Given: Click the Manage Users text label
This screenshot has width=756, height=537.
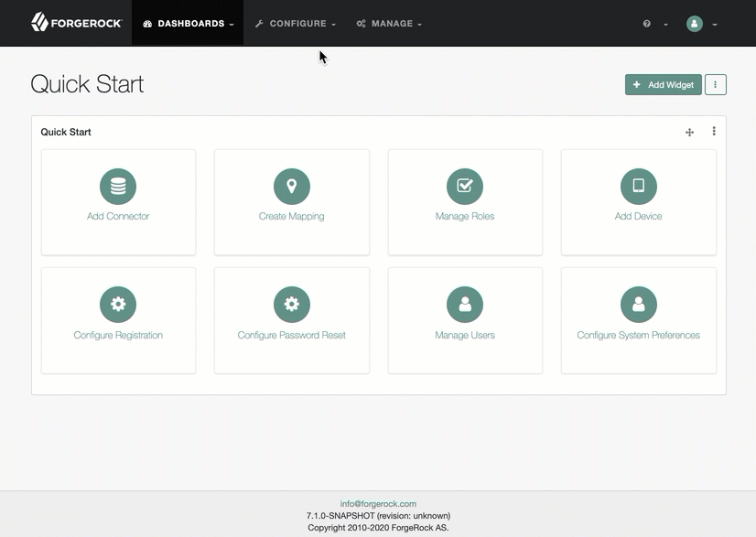Looking at the screenshot, I should (465, 336).
